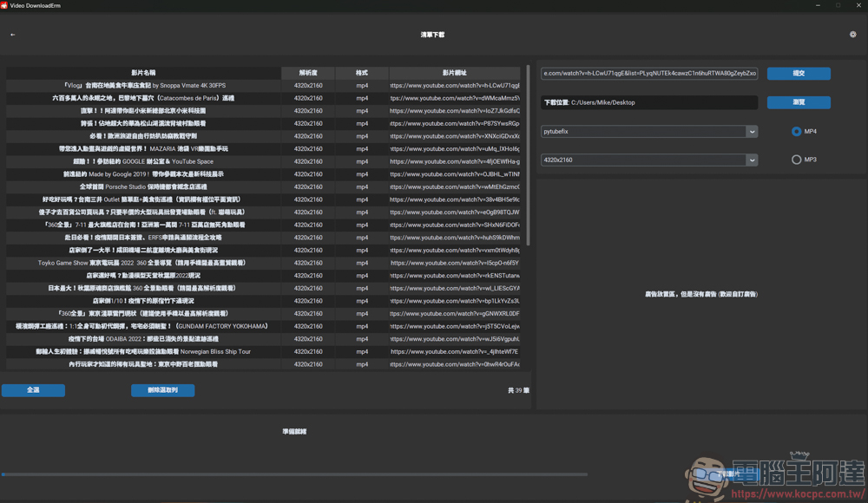Click the download location C:/Users/Mike/Desktop field
The image size is (868, 503).
point(648,102)
